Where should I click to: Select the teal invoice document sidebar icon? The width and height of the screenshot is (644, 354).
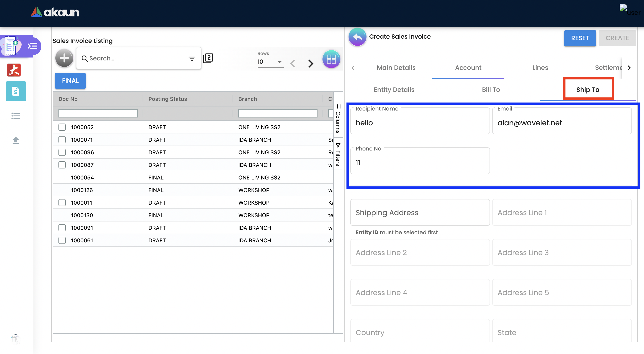coord(16,91)
